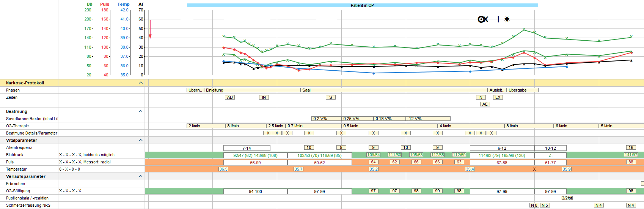The image size is (644, 209).
Task: Select the EX time marker
Action: point(498,97)
